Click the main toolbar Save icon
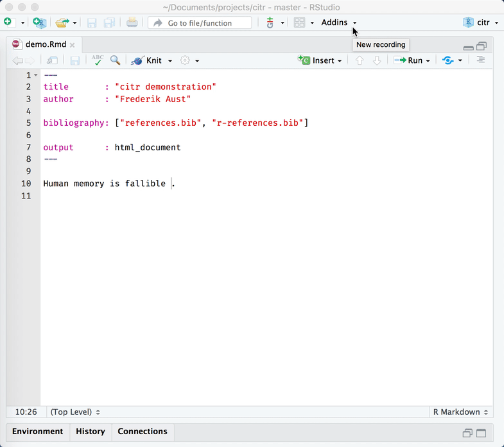The image size is (504, 447). [x=92, y=23]
